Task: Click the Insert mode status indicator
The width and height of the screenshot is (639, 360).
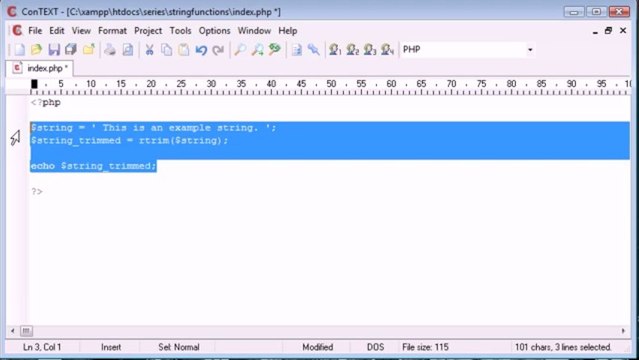Action: [111, 347]
